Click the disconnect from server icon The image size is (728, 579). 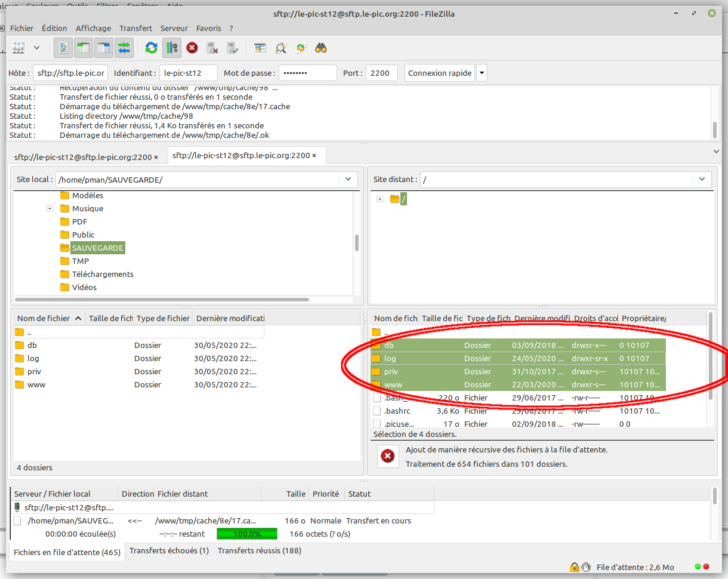pyautogui.click(x=212, y=48)
